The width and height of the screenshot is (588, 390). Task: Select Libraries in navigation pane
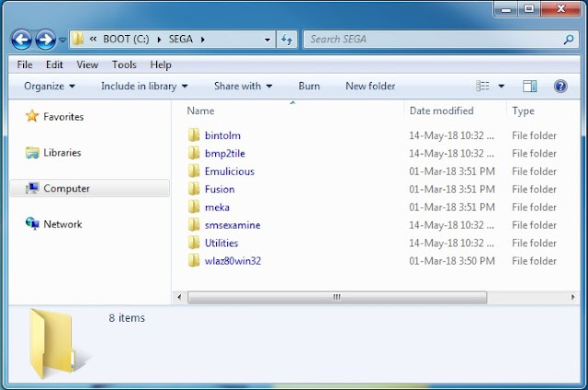click(62, 153)
